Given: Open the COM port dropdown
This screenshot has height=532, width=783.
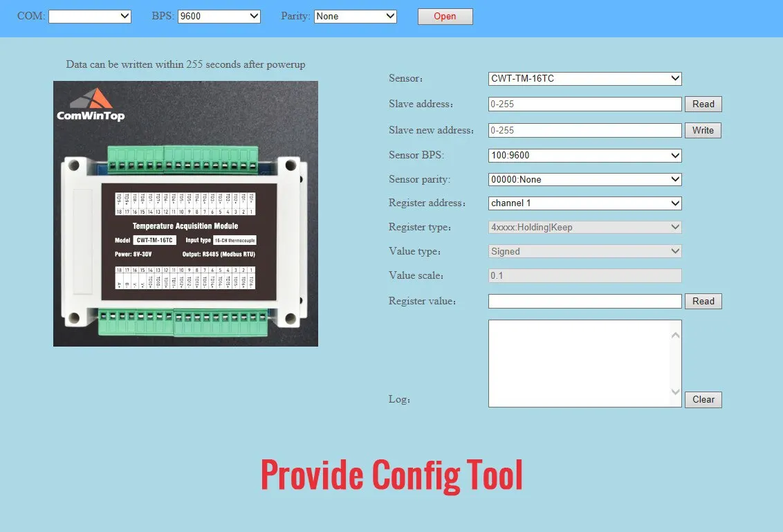Looking at the screenshot, I should point(89,16).
